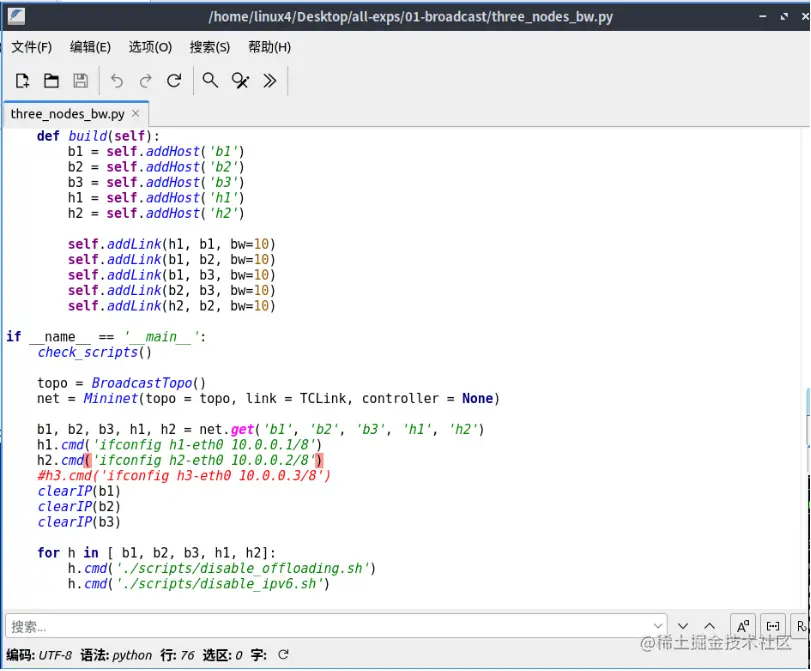Close the three_nodes_bw.py tab
Screen dimensions: 811x671
coord(136,113)
